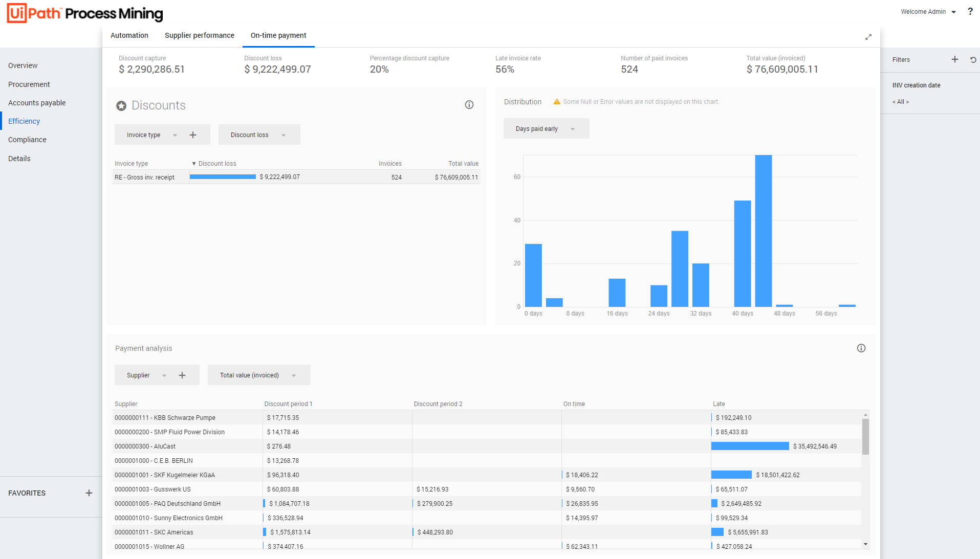Viewport: 980px width, 559px height.
Task: Click the help question mark icon
Action: (970, 11)
